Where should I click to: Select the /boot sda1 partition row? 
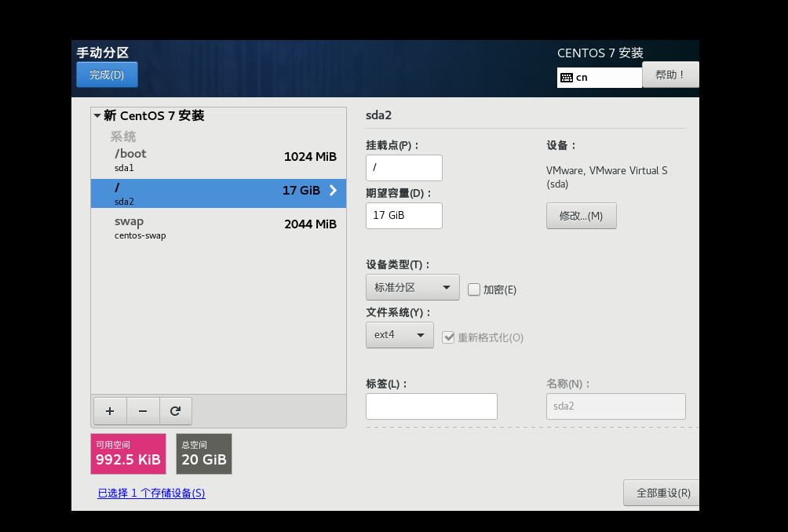point(219,160)
